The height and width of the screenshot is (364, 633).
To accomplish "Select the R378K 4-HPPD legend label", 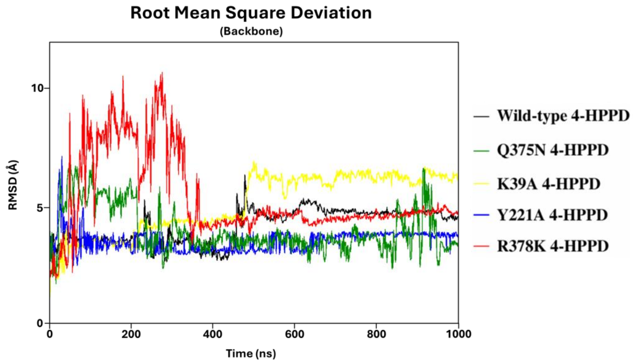I will click(553, 246).
